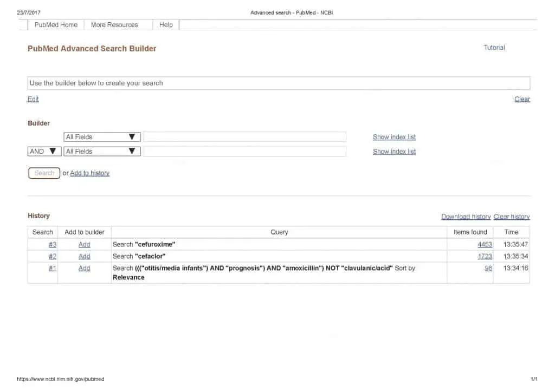This screenshot has height=392, width=555.
Task: Show index list for first builder row
Action: [x=394, y=137]
